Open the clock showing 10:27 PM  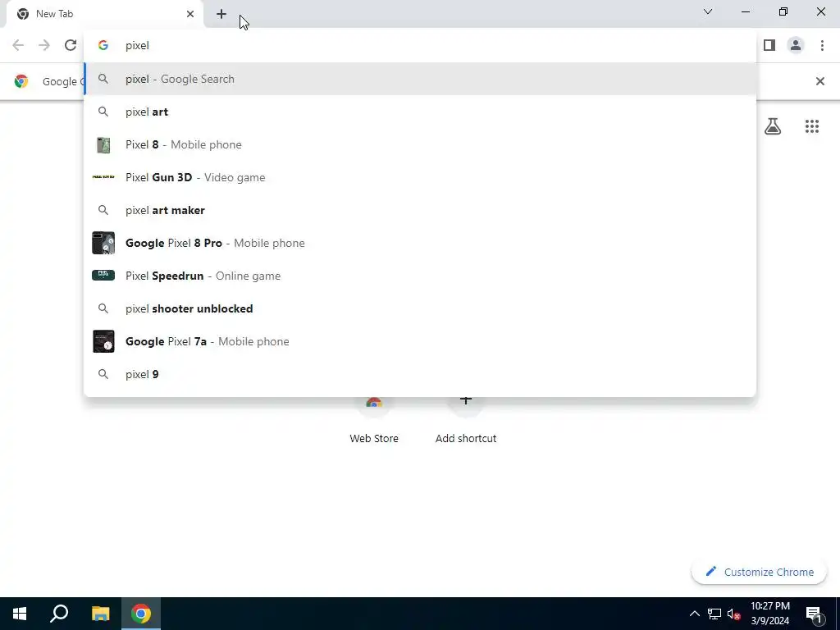pos(769,614)
